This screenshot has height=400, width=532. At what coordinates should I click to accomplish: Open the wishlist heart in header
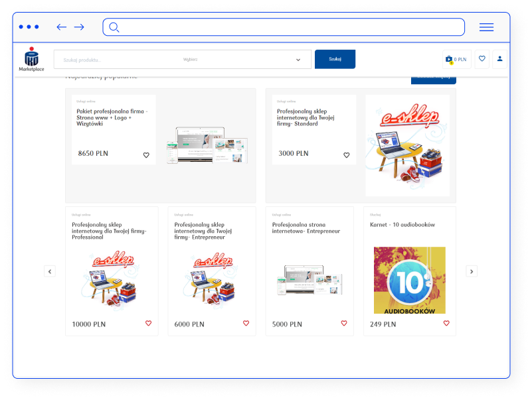tap(482, 59)
